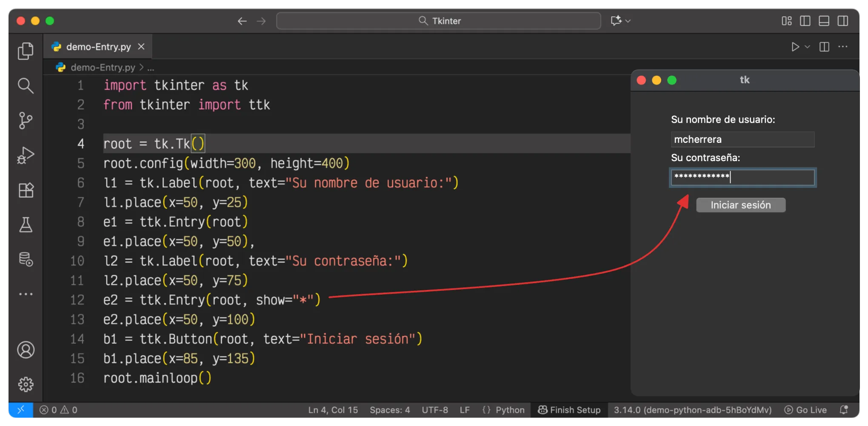The height and width of the screenshot is (426, 868).
Task: Open the Run and Debug view
Action: point(26,156)
